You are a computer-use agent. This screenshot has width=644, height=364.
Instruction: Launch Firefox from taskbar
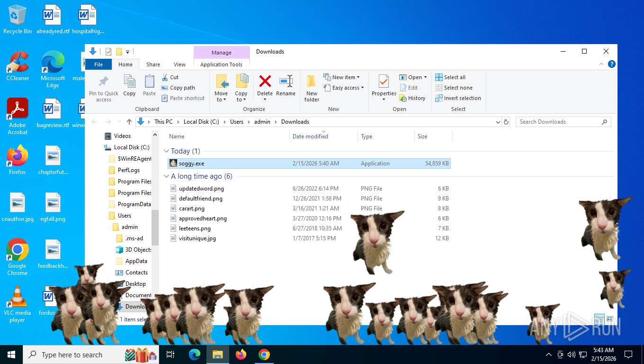241,355
